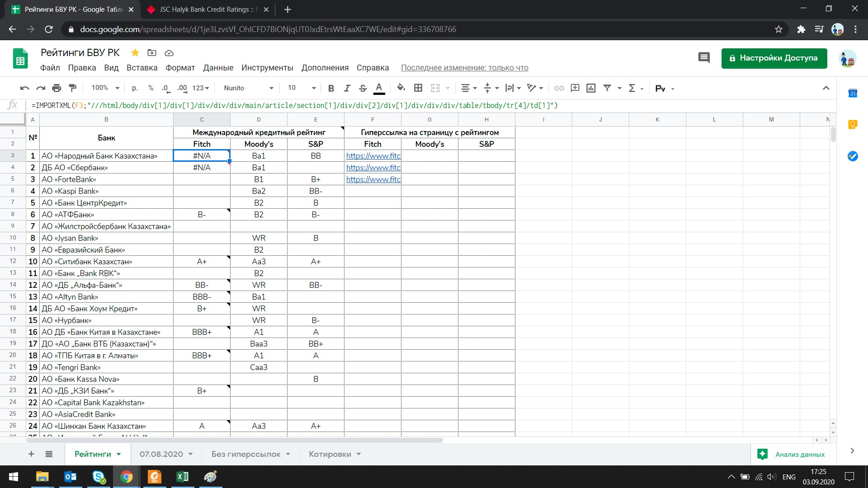The width and height of the screenshot is (868, 488).
Task: Open the font size 10 dropdown
Action: pos(302,88)
